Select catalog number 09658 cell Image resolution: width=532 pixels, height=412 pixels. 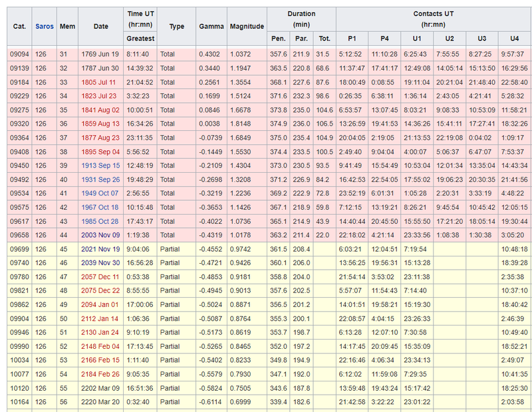click(19, 235)
